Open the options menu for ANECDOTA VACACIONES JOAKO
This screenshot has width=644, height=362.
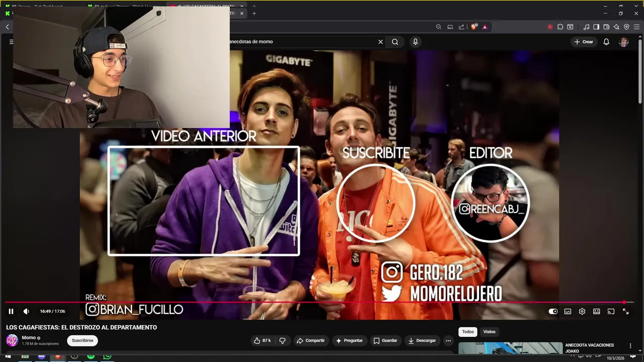point(630,346)
